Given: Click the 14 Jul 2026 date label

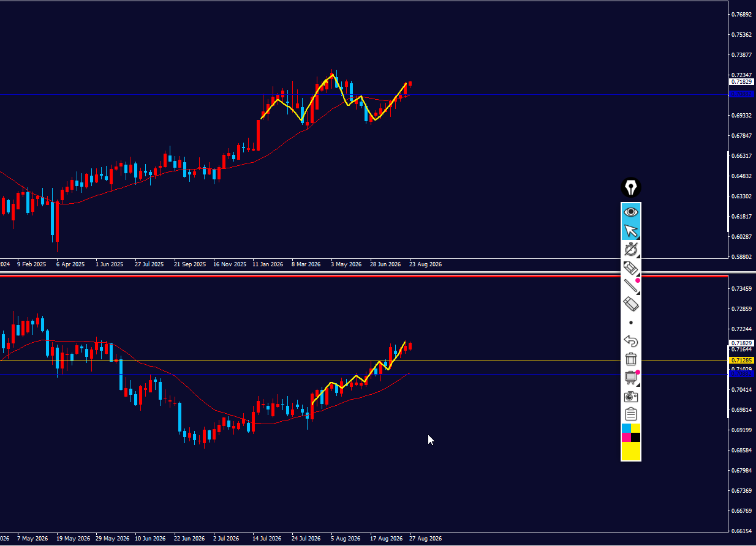Looking at the screenshot, I should (266, 539).
